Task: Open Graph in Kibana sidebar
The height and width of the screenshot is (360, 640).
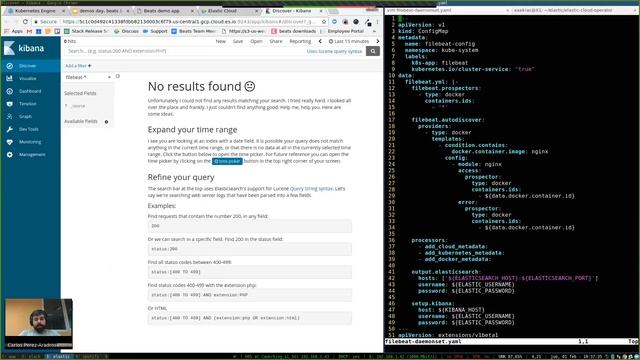Action: coord(30,116)
